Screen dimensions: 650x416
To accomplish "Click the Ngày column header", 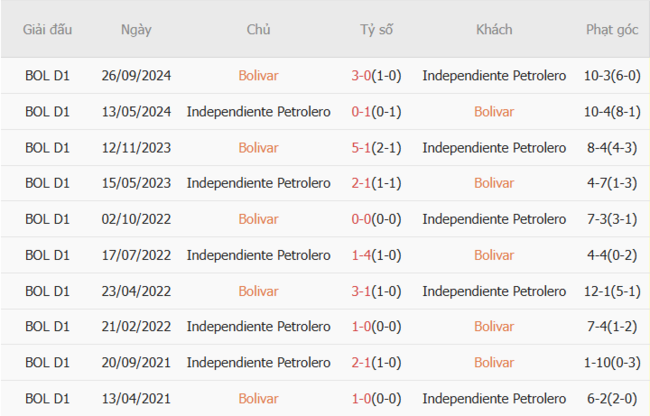I will (x=136, y=29).
